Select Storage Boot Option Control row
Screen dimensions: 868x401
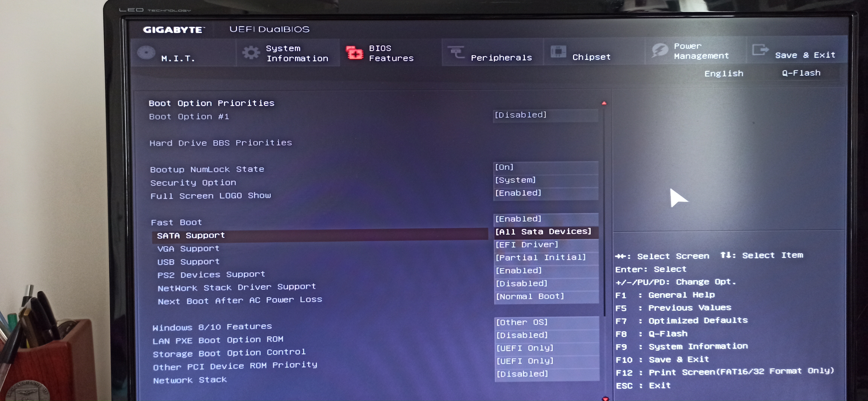tap(229, 353)
